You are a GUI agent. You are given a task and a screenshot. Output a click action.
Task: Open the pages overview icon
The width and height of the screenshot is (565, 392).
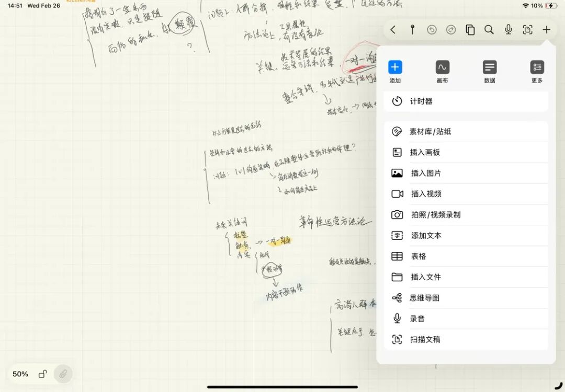[x=470, y=30]
